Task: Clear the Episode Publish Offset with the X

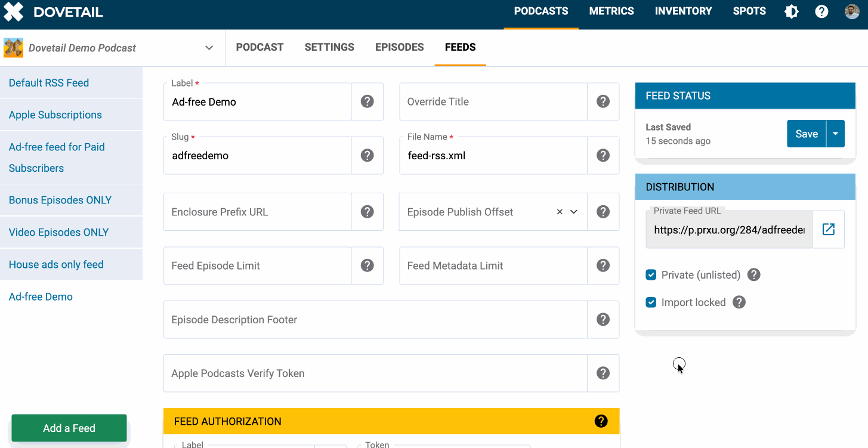Action: (x=559, y=212)
